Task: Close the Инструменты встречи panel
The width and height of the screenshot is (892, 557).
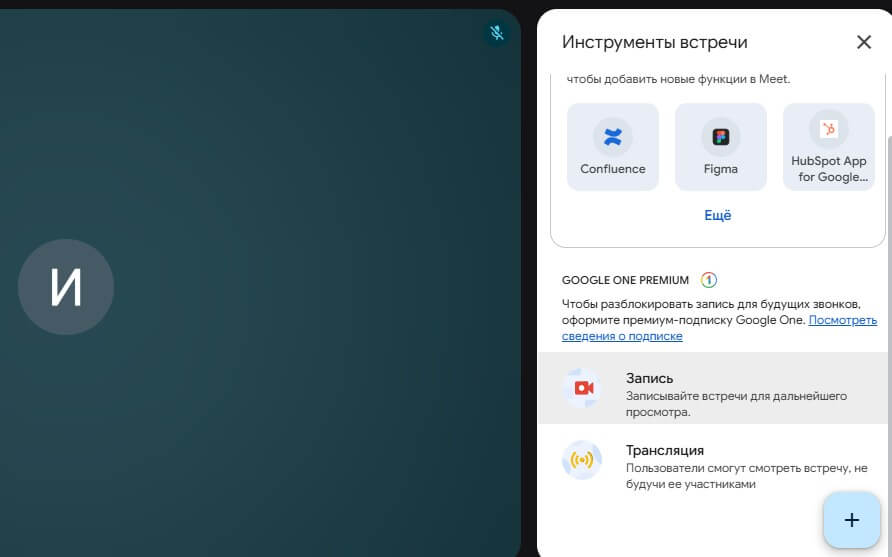Action: [864, 42]
